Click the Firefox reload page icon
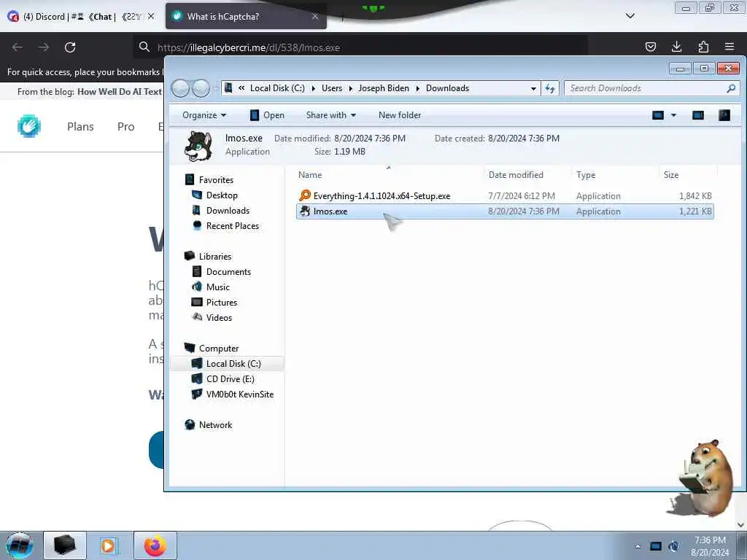 point(70,47)
